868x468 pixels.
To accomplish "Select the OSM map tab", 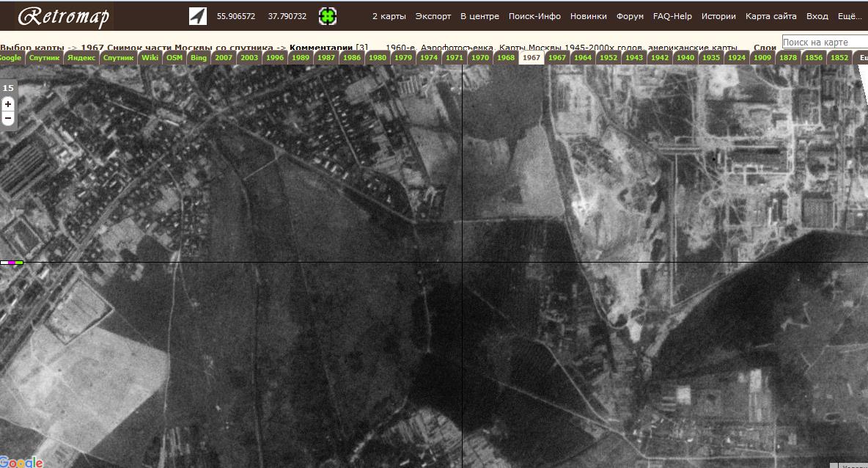I will pos(174,58).
